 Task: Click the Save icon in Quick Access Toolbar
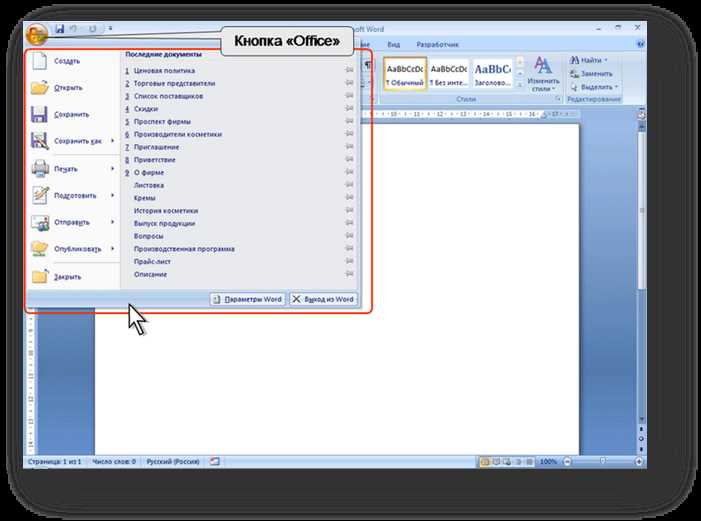click(x=59, y=29)
